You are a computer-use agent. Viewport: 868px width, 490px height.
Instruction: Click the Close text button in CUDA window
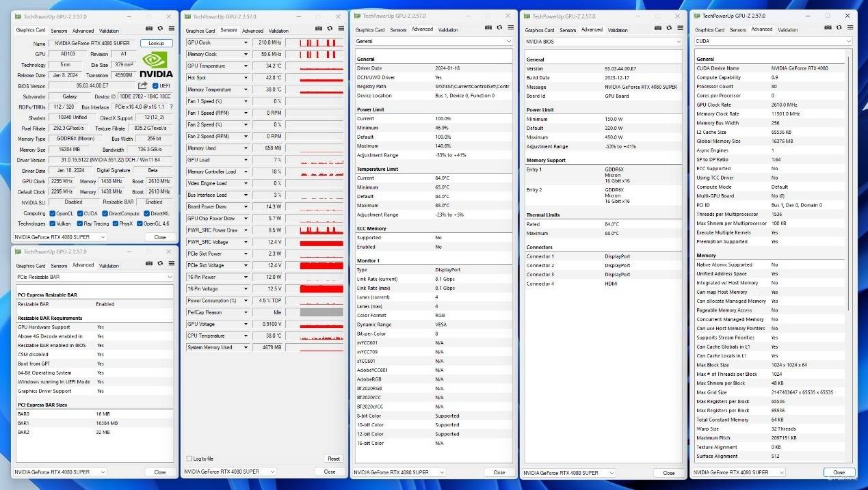click(839, 472)
